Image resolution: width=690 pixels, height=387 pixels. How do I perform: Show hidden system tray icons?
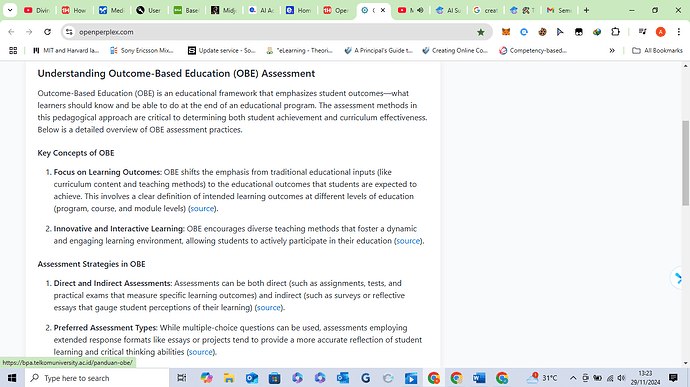573,378
